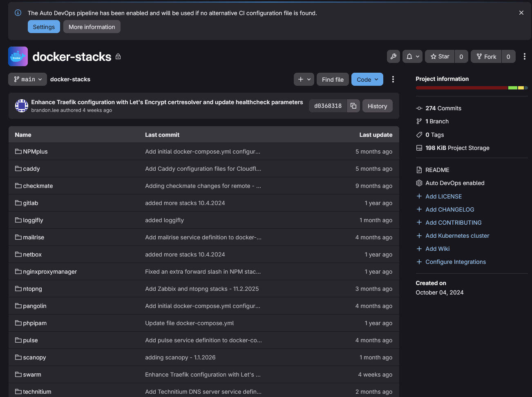The width and height of the screenshot is (532, 397).
Task: Click Add LICENSE in the sidebar
Action: coord(443,196)
